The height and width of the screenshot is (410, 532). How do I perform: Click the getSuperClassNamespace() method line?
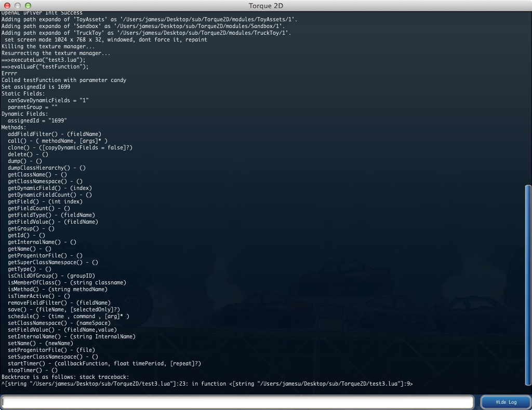(53, 262)
